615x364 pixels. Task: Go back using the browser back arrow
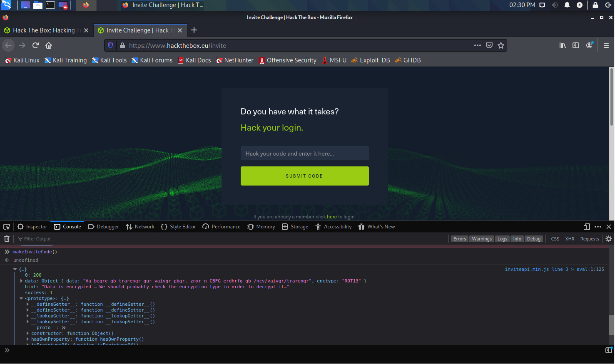pos(8,45)
